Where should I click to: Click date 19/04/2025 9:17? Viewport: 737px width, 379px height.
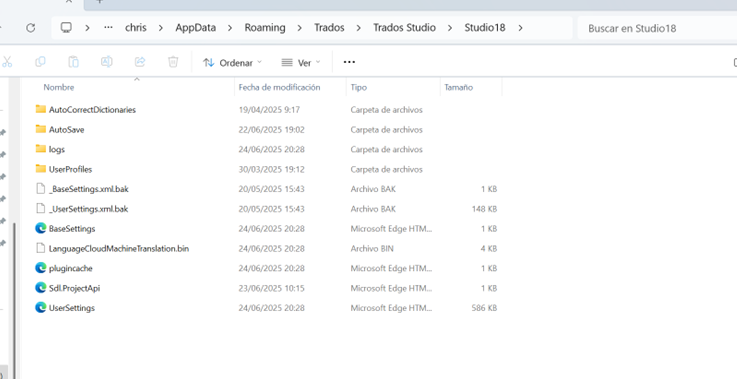(x=269, y=110)
